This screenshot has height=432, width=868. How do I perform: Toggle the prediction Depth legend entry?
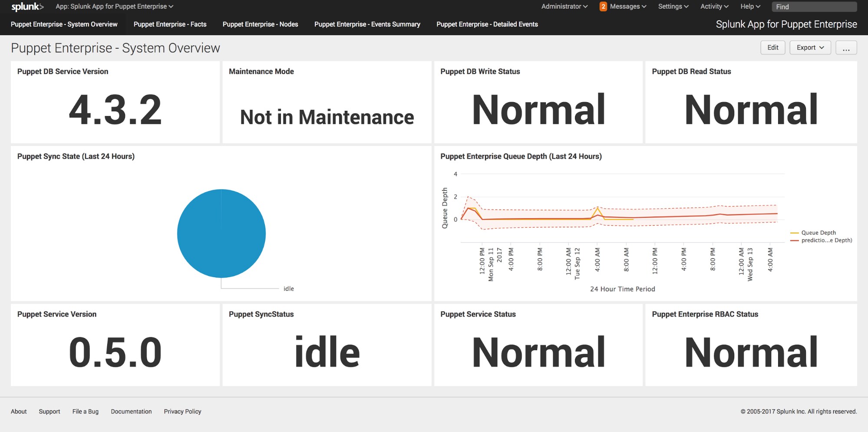(822, 240)
